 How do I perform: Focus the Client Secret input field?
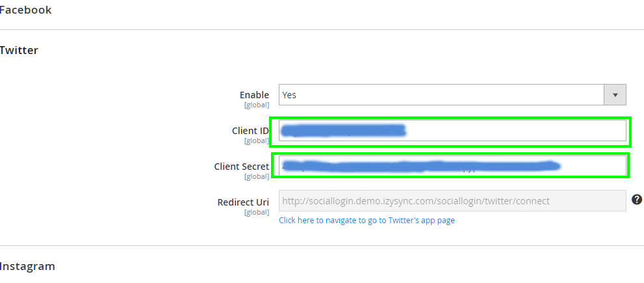tap(452, 166)
